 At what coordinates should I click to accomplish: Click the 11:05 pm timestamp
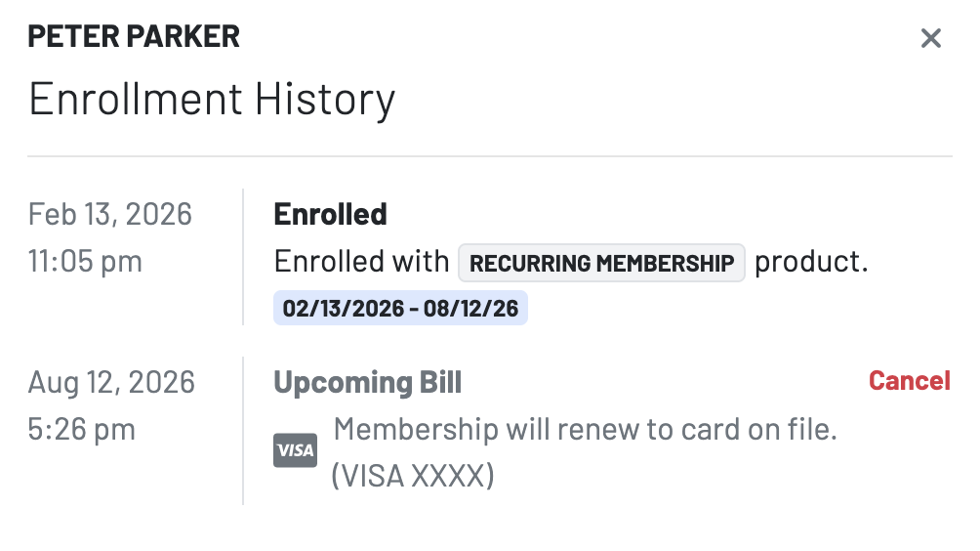[85, 261]
